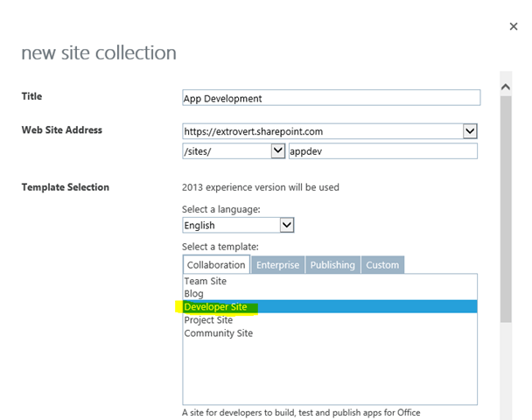Switch to the Enterprise template tab
The width and height of the screenshot is (532, 420).
(277, 264)
